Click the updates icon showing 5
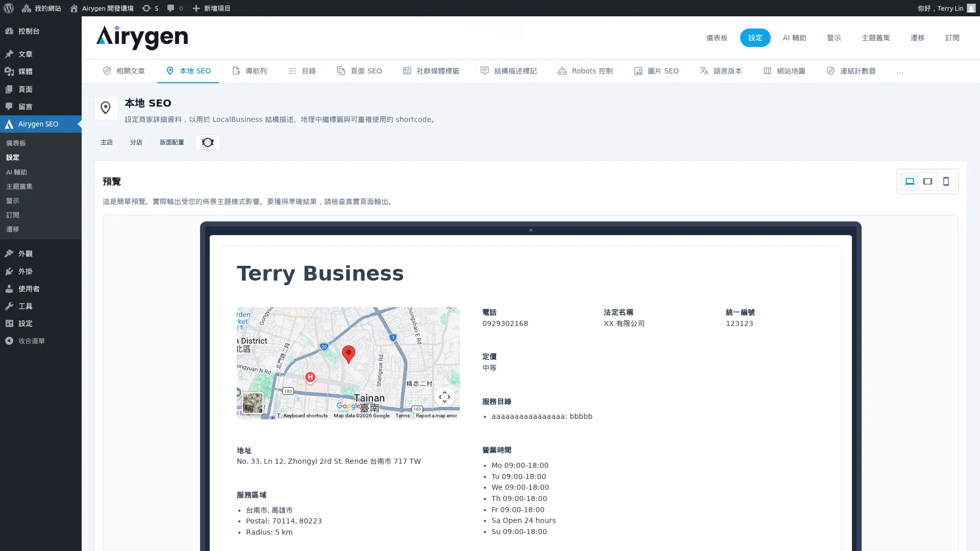 pos(150,8)
